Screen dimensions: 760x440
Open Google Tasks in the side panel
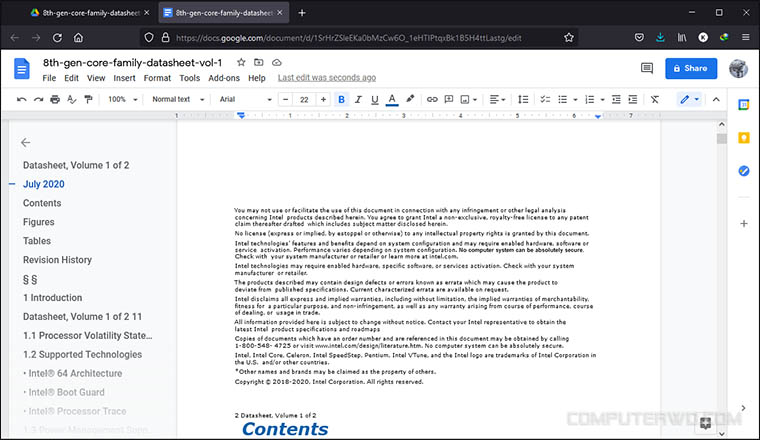(744, 171)
